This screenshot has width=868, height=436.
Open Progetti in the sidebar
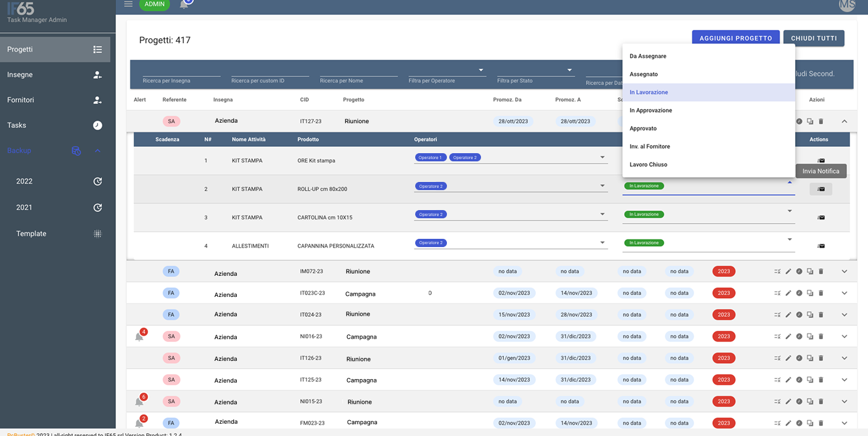click(55, 49)
